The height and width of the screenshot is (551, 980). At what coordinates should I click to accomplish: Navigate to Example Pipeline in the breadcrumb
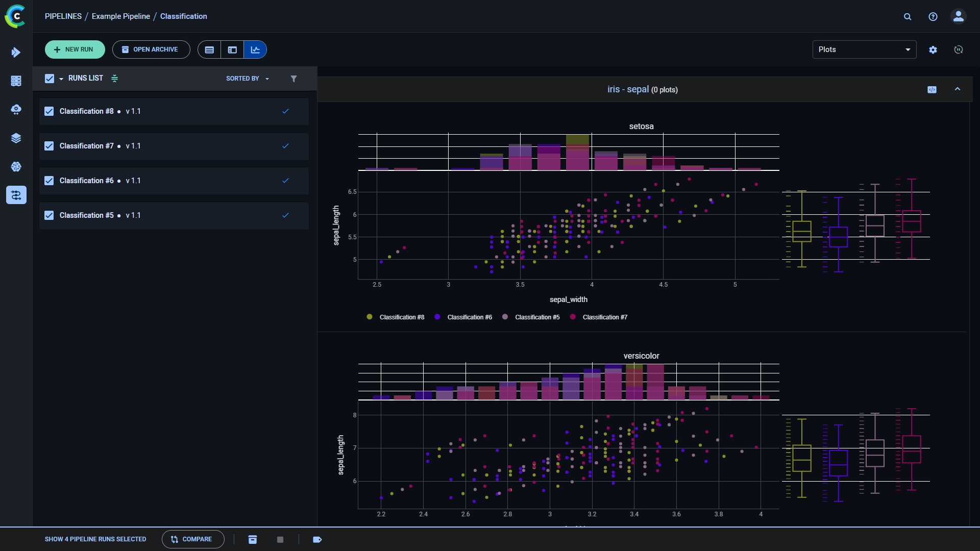120,16
